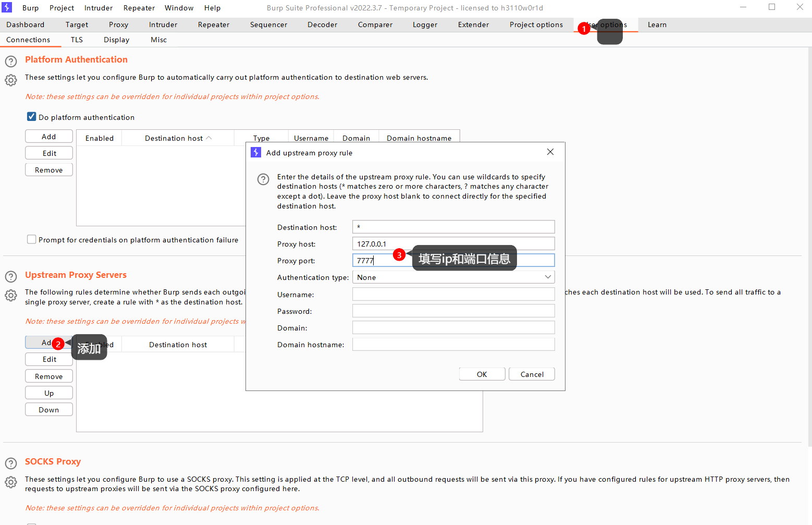Open the Repeater menu
Viewport: 812px width, 525px height.
[x=139, y=8]
